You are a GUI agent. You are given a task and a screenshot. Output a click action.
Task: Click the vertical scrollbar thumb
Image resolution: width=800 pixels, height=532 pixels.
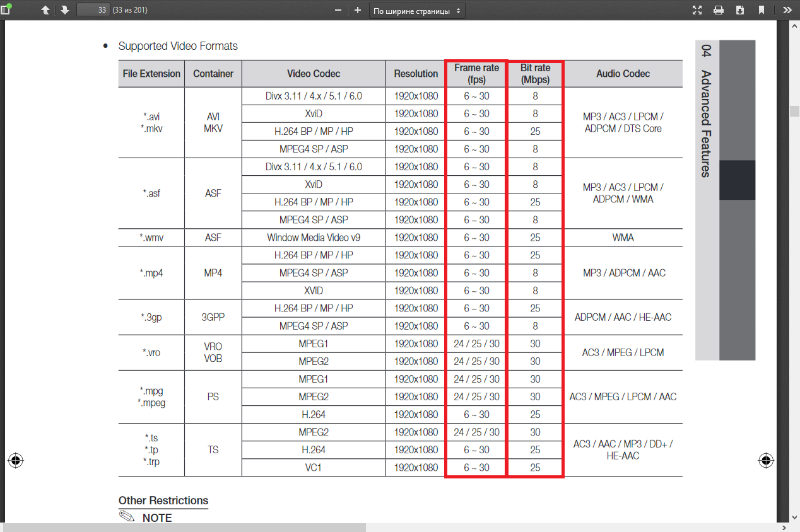[x=794, y=111]
